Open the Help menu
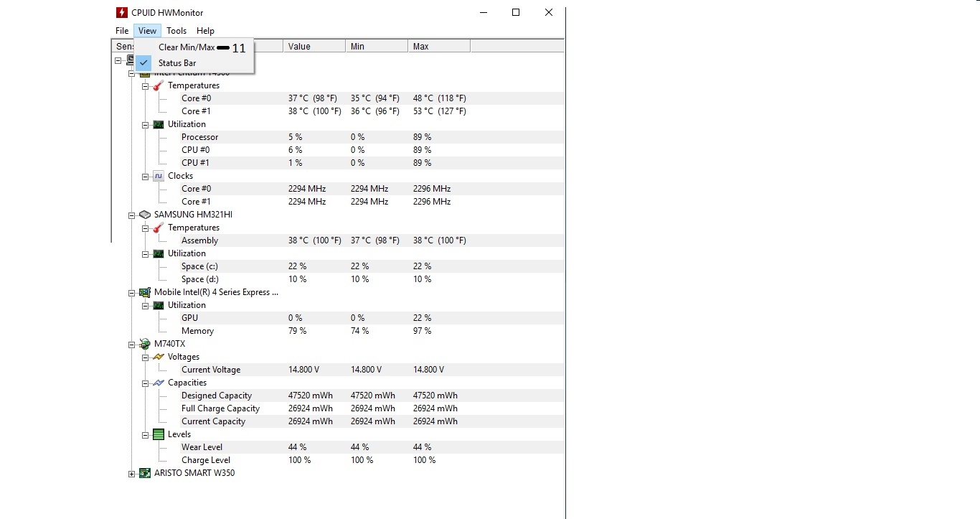Image resolution: width=980 pixels, height=519 pixels. point(205,31)
